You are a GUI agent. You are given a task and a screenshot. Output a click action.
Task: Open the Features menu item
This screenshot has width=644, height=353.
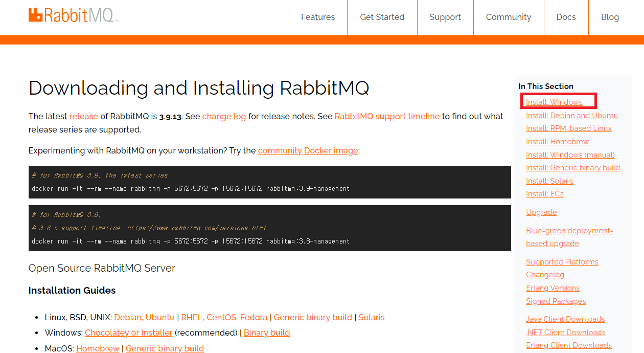tap(318, 17)
